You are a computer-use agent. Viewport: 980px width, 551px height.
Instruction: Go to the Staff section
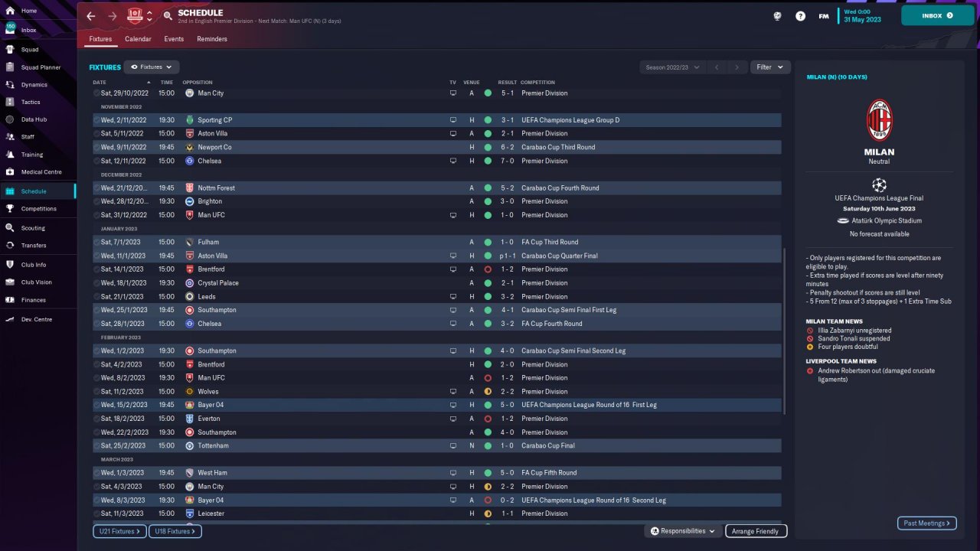coord(28,137)
